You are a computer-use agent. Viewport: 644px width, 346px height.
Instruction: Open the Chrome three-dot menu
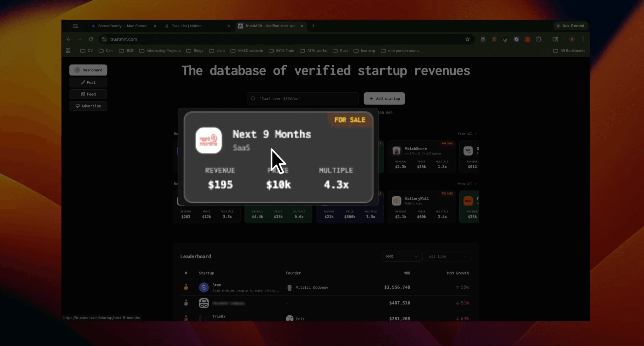pyautogui.click(x=583, y=39)
